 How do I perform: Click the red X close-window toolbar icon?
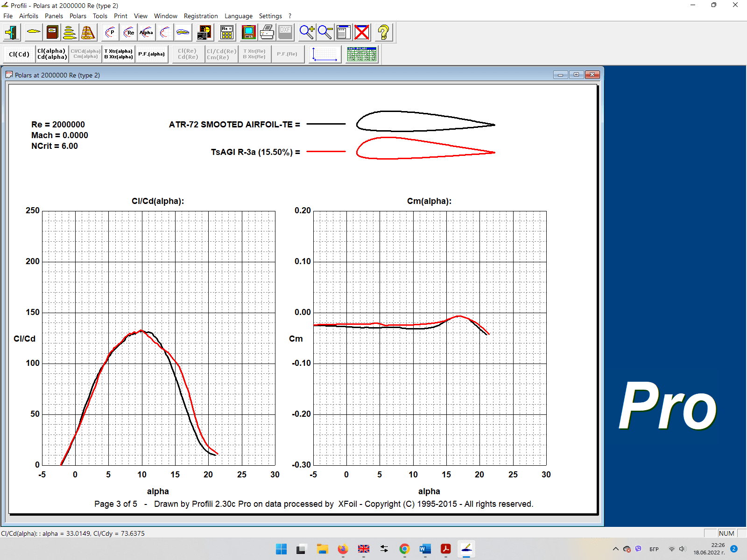pos(362,33)
